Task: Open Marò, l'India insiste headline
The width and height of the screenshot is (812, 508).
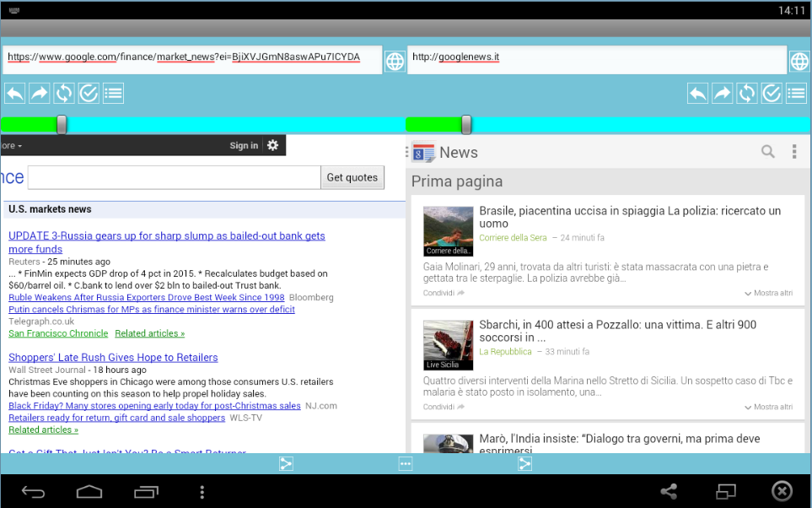Action: click(x=620, y=444)
